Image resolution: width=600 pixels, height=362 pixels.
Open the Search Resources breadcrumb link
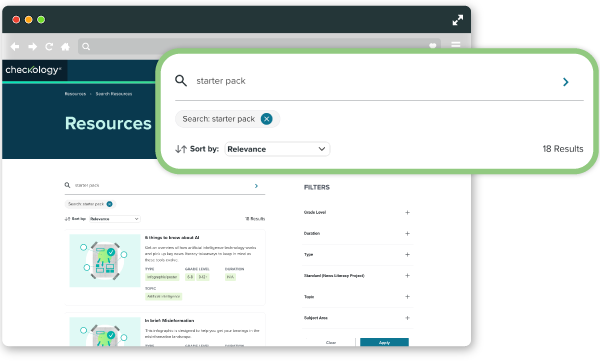pos(114,94)
